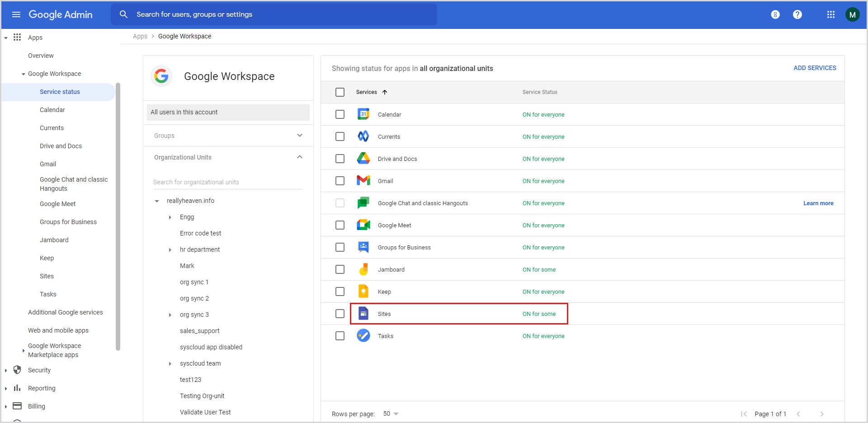This screenshot has height=423, width=868.
Task: Collapse Google Workspace in the sidebar
Action: tap(23, 74)
